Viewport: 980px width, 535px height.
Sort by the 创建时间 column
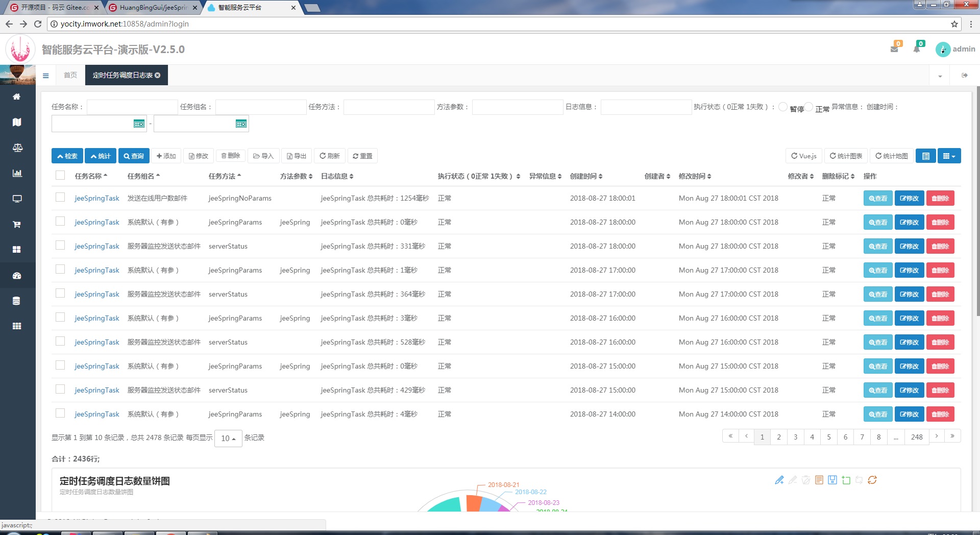[586, 176]
